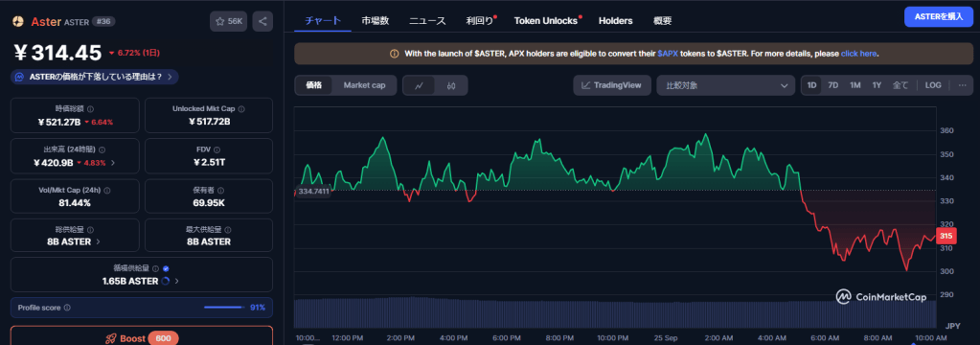
Task: Click the ¥521.27B market cap value
Action: click(x=59, y=122)
